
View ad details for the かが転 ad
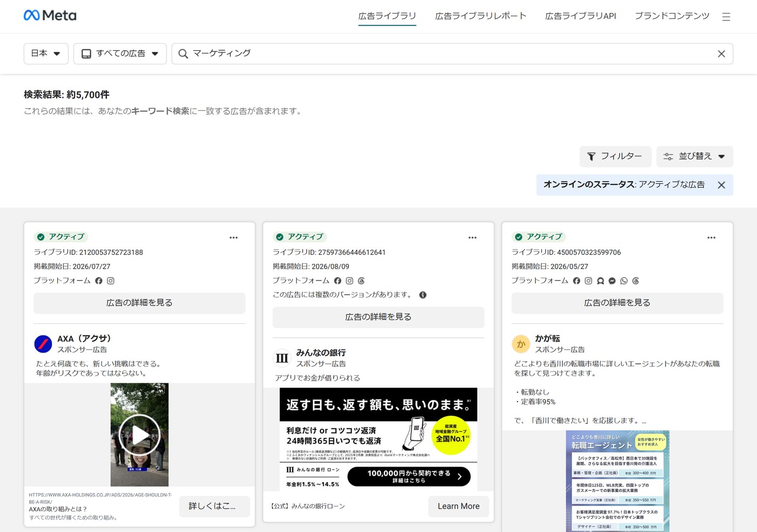(617, 303)
